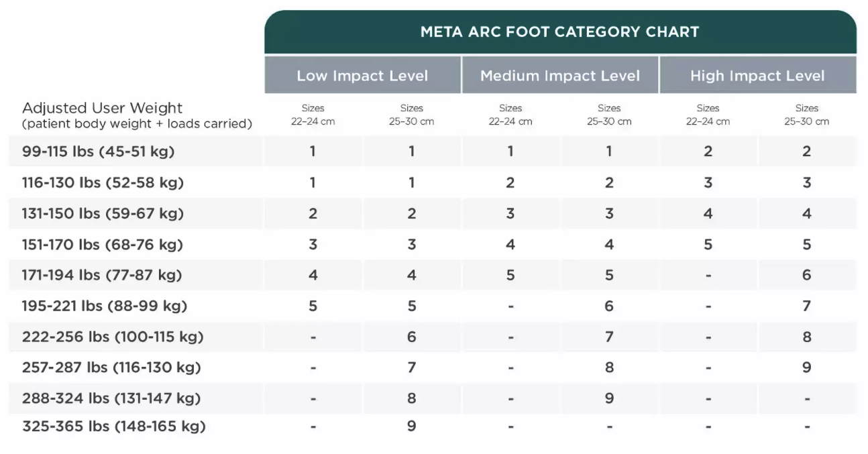Click the META ARC FOOT CATEGORY CHART title

(x=559, y=32)
